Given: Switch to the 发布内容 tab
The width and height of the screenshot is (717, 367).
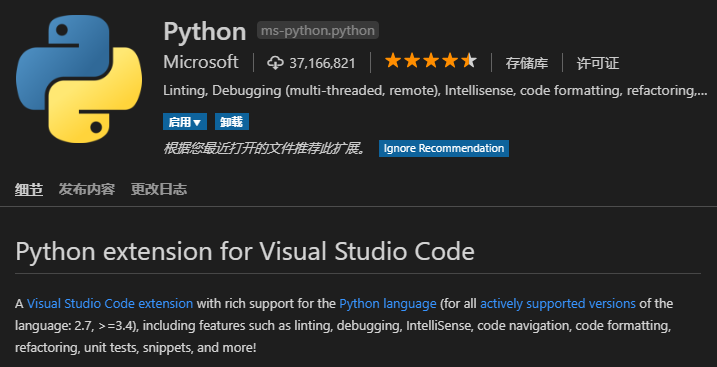Looking at the screenshot, I should point(87,189).
